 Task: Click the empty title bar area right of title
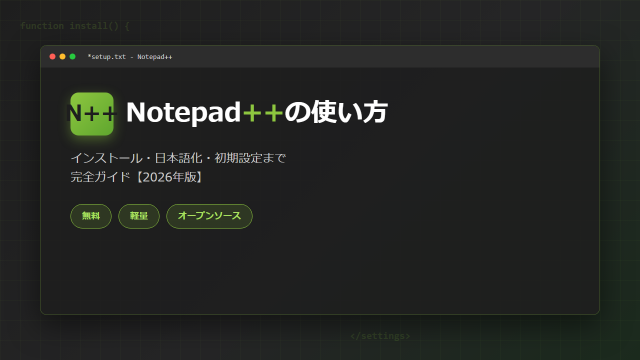click(384, 57)
